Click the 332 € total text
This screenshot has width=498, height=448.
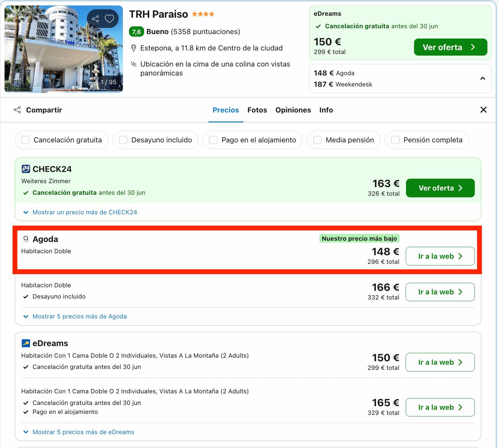(383, 297)
